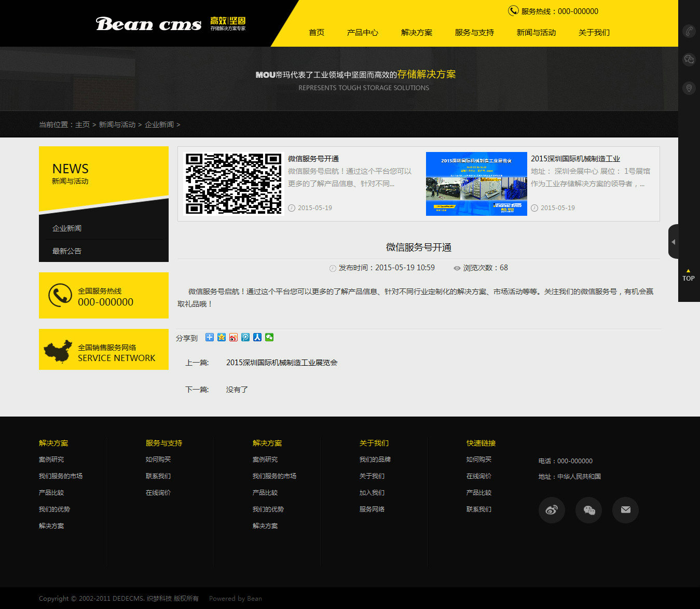700x609 pixels.
Task: Open 产品中心 navigation menu
Action: [362, 33]
